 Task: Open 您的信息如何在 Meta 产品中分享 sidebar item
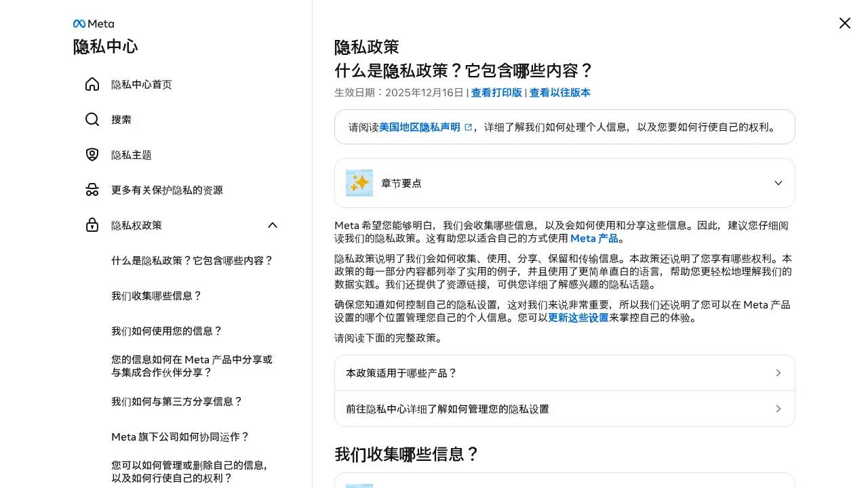[192, 366]
